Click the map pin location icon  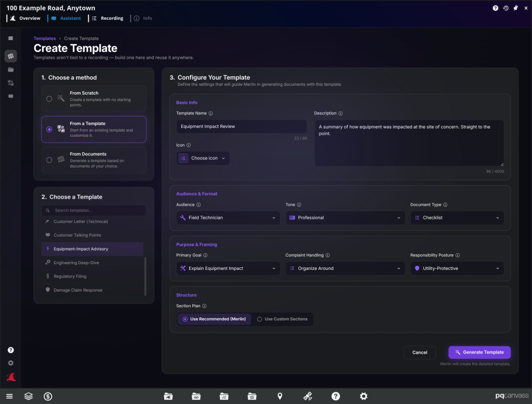click(280, 396)
